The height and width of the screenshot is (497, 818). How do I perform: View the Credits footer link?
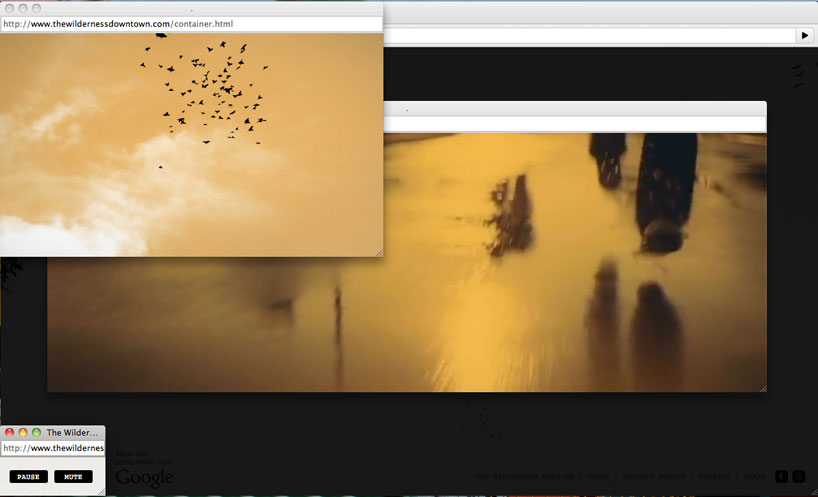714,477
